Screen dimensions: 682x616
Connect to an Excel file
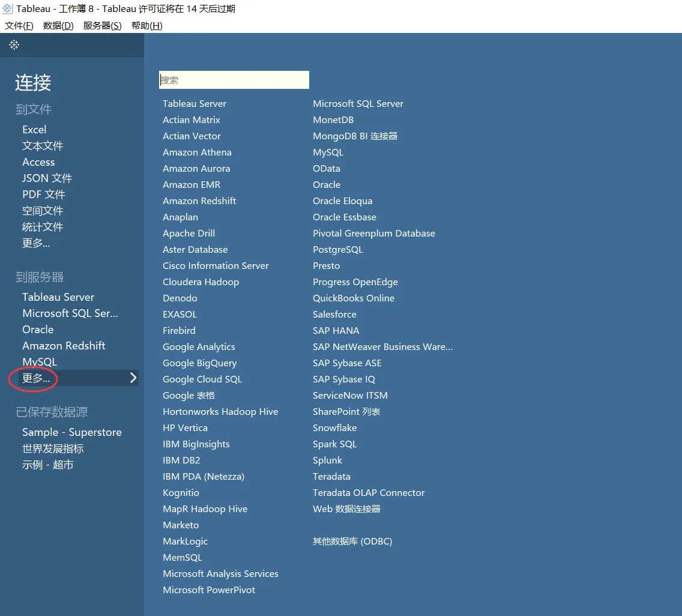(34, 130)
